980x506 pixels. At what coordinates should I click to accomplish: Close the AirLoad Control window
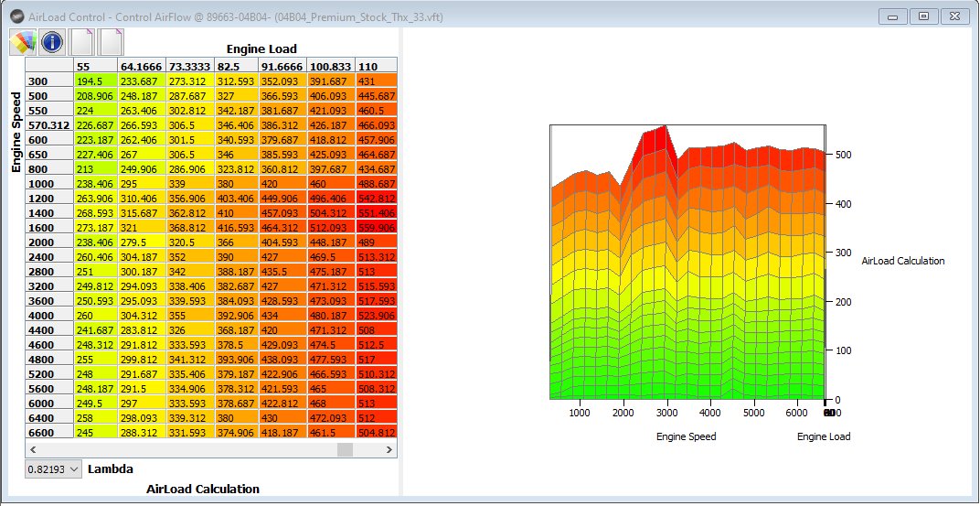955,16
